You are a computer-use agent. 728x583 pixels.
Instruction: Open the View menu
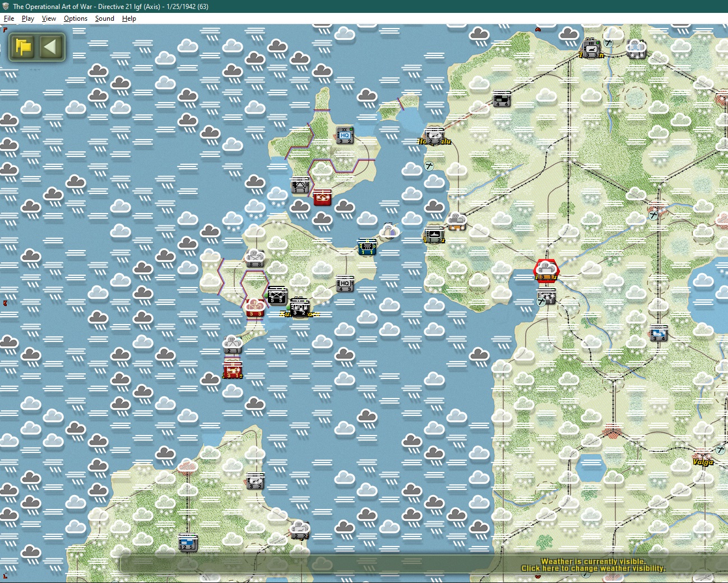click(x=49, y=18)
